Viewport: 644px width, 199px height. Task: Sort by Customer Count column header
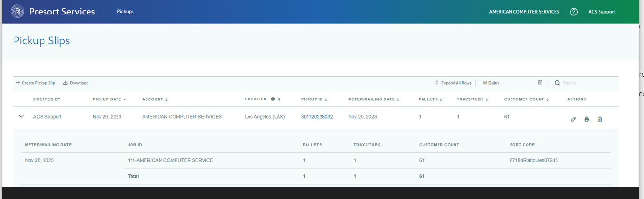[527, 99]
